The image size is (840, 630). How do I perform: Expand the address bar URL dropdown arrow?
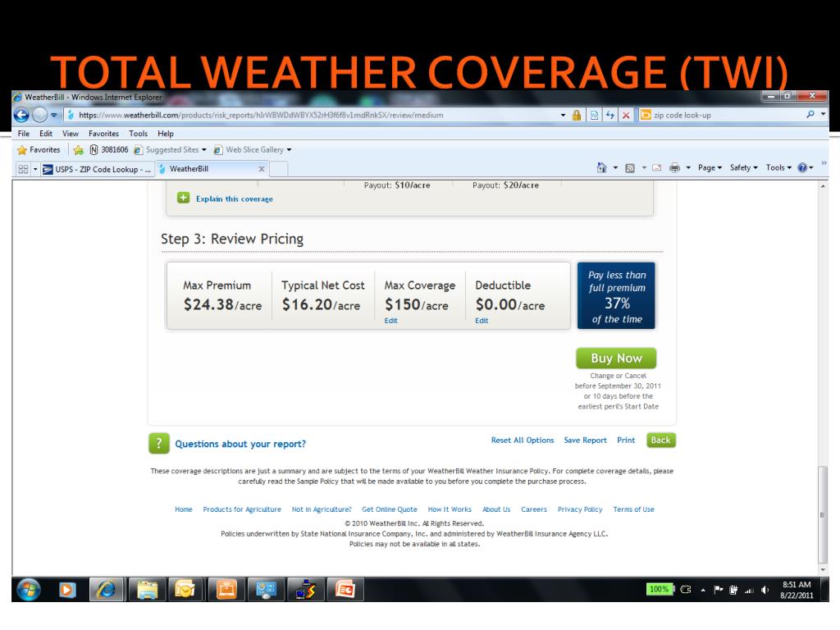click(563, 115)
